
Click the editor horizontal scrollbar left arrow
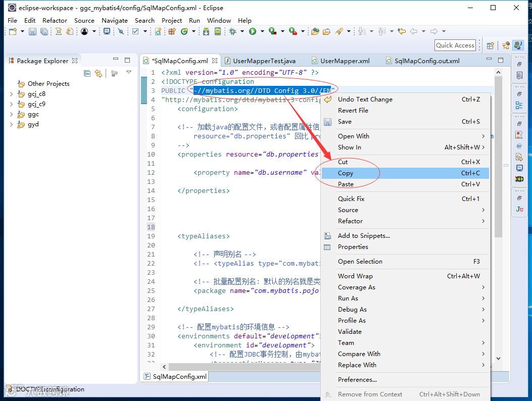click(164, 367)
